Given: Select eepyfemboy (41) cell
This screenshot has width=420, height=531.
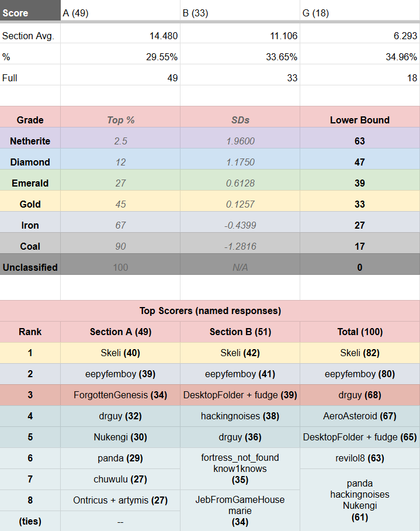Looking at the screenshot, I should 240,374.
